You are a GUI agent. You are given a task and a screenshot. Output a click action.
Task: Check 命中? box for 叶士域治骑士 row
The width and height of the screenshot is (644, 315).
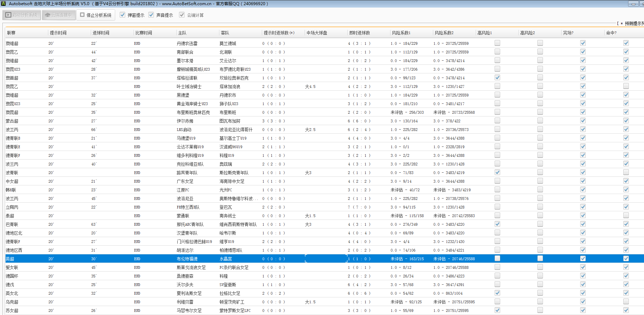[x=626, y=86]
